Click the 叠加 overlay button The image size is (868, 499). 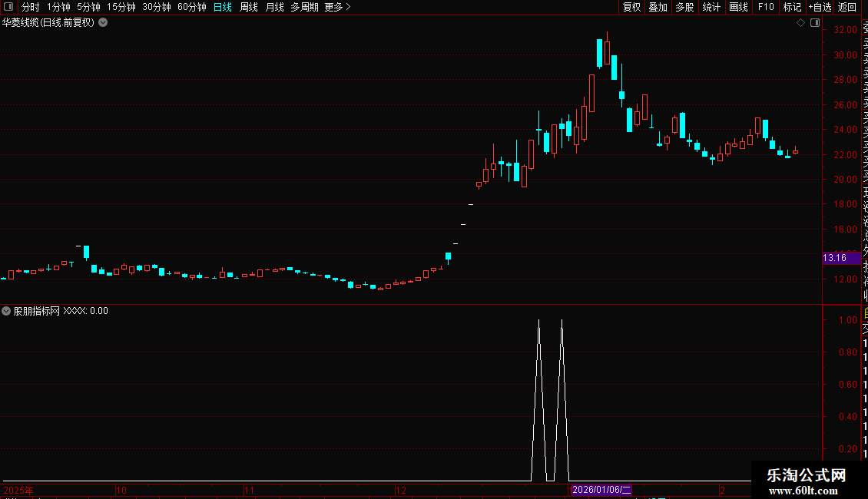pos(658,7)
